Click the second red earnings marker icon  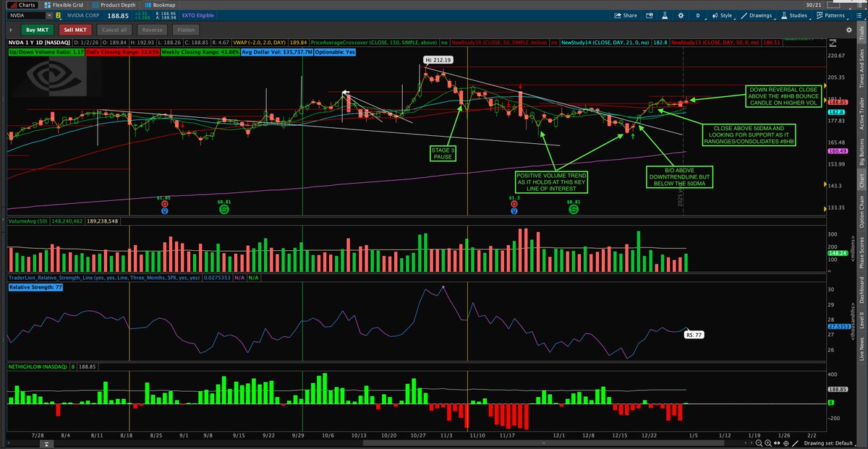click(514, 205)
